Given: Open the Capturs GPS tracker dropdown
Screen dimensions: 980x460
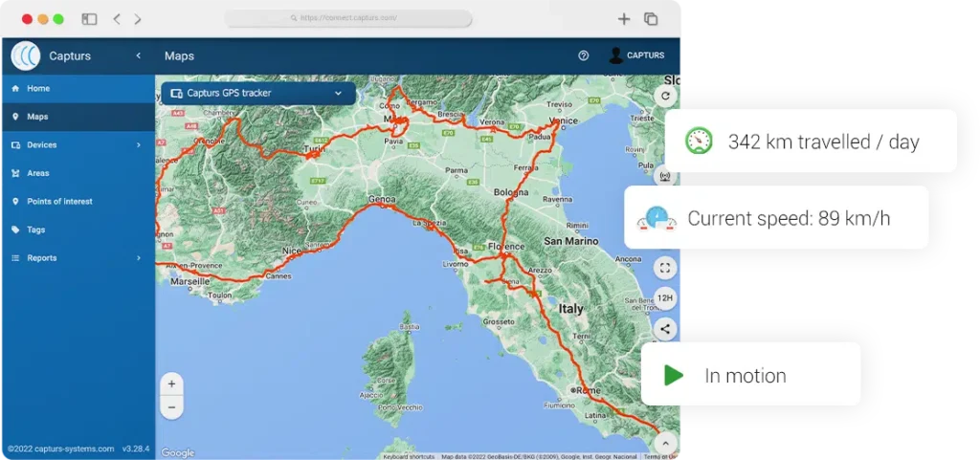Looking at the screenshot, I should [x=258, y=94].
